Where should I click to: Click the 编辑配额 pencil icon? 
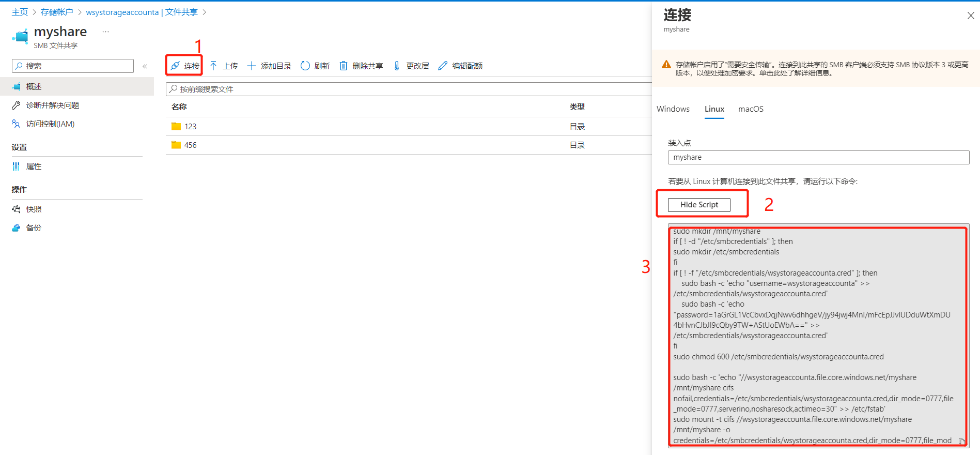click(x=443, y=66)
